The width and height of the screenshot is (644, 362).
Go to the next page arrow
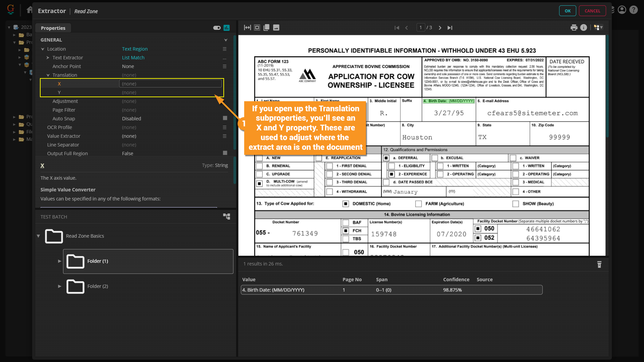(x=440, y=28)
